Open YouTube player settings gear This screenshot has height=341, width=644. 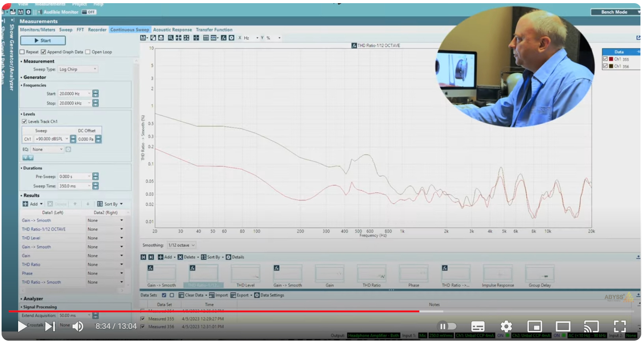[x=506, y=326]
